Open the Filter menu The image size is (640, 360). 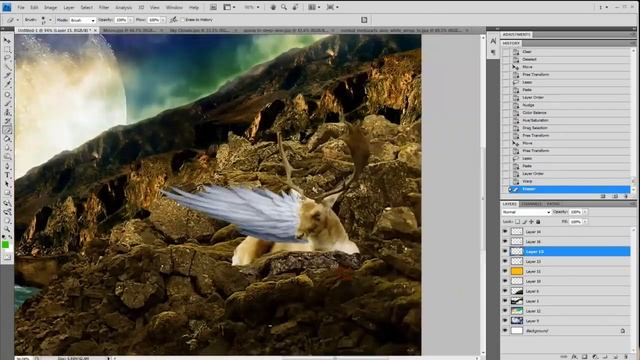[104, 7]
